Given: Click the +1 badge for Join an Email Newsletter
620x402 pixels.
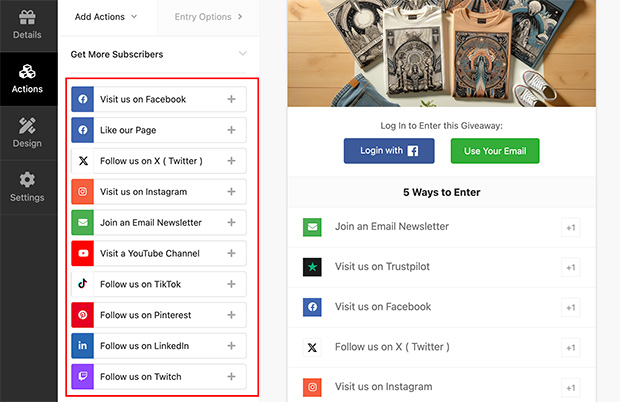Looking at the screenshot, I should (x=571, y=227).
